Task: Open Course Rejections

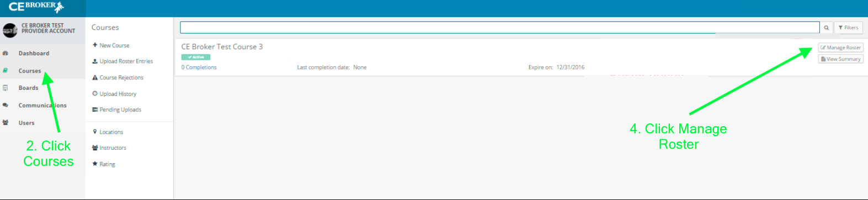Action: point(121,78)
